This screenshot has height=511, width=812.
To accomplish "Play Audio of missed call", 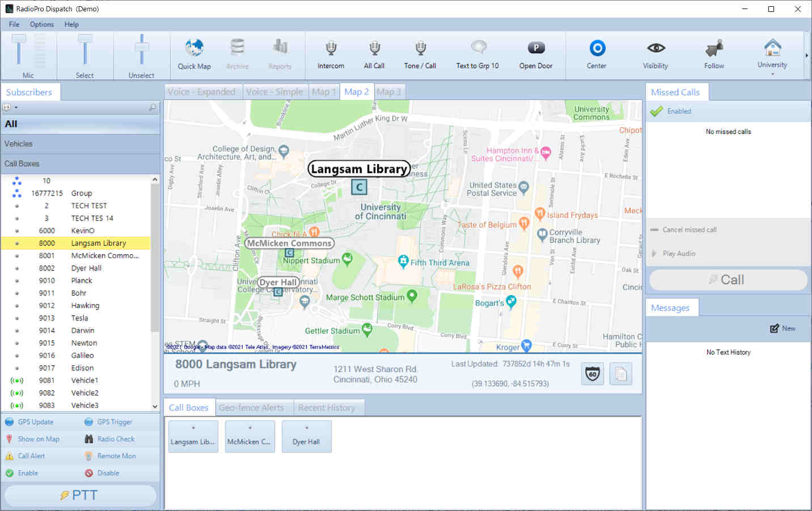I will [674, 254].
